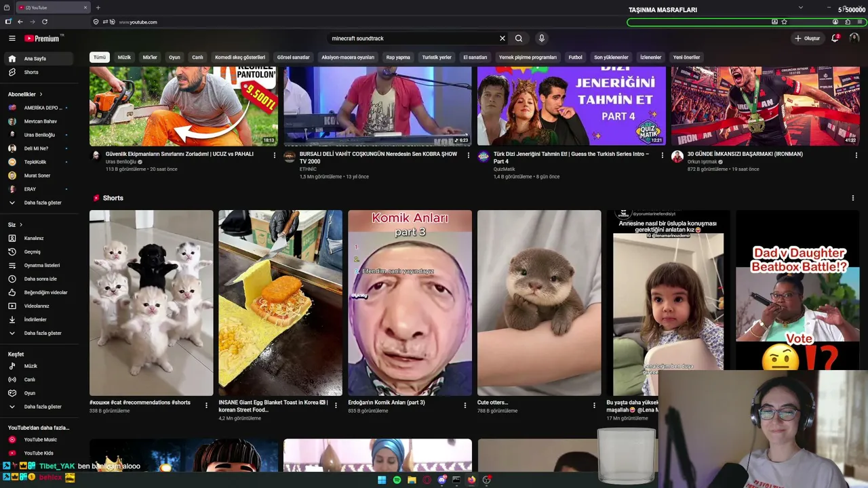This screenshot has width=868, height=488.
Task: Select the Futbol filter chip
Action: (x=576, y=58)
